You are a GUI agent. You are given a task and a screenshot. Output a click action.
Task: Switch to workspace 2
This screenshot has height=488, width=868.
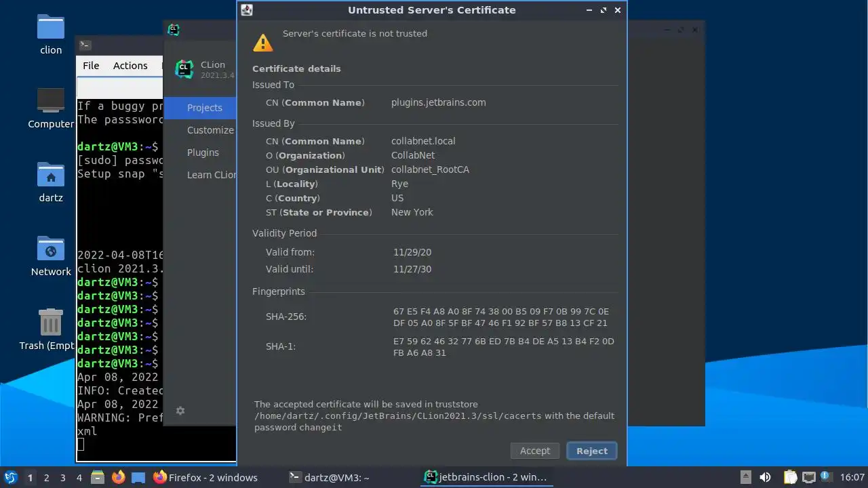coord(46,478)
